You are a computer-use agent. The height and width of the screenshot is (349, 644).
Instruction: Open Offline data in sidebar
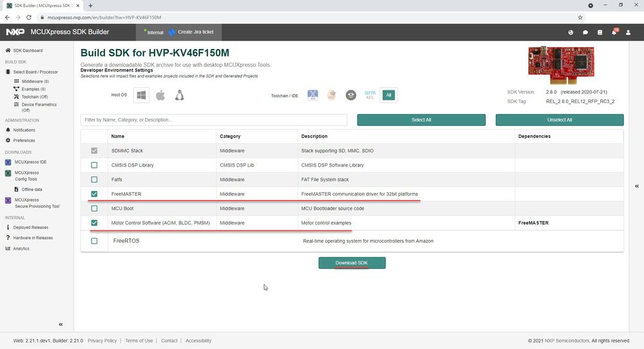coord(32,190)
